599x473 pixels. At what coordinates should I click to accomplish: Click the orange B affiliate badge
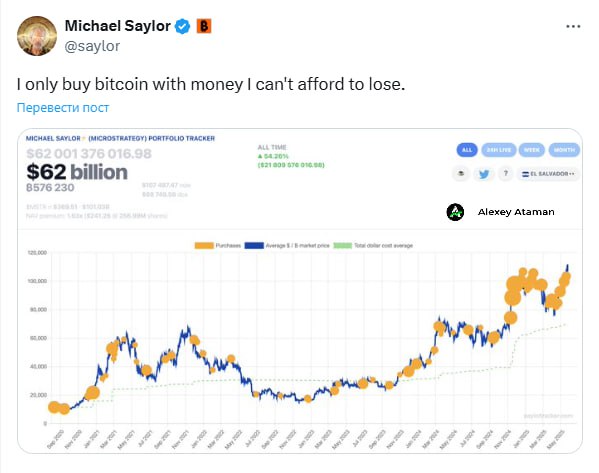pyautogui.click(x=204, y=26)
